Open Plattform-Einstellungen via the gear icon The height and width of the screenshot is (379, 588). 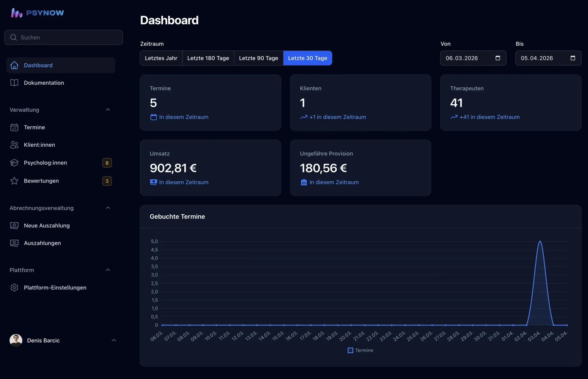tap(14, 288)
